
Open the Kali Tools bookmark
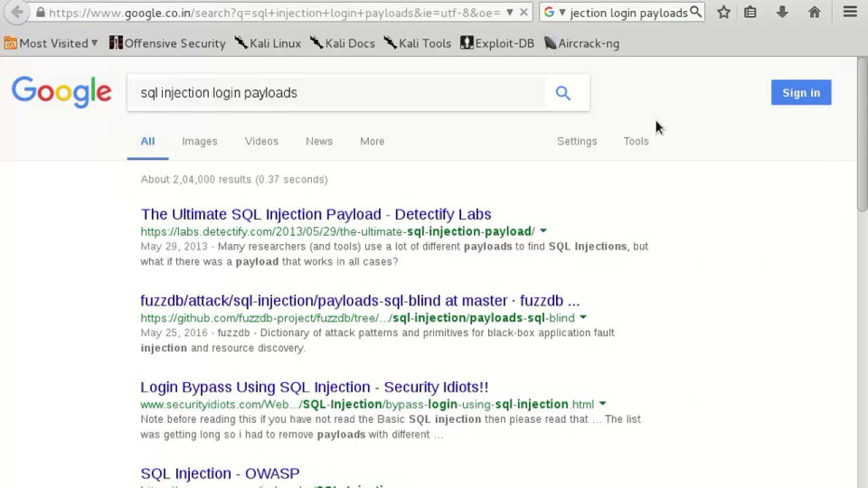(x=418, y=43)
